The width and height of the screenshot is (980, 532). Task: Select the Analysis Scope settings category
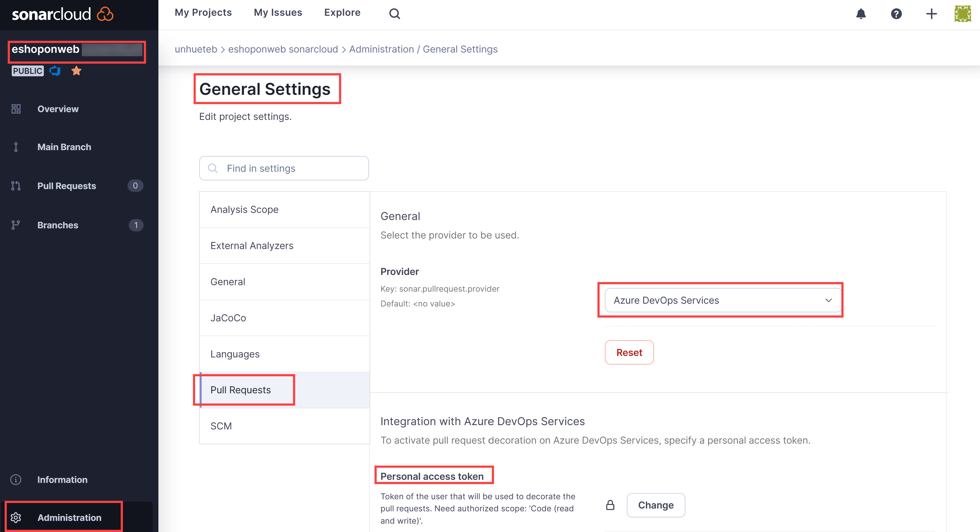pyautogui.click(x=285, y=209)
